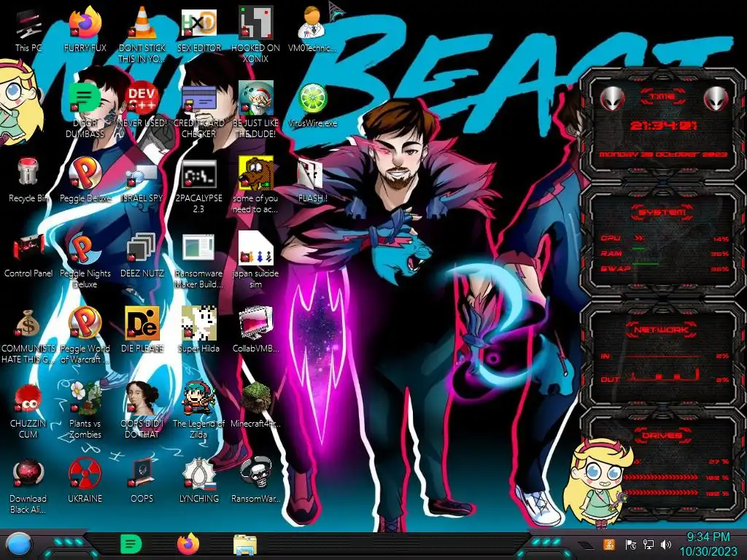The width and height of the screenshot is (747, 560).
Task: Open The Legend of Zilda icon
Action: tap(198, 411)
